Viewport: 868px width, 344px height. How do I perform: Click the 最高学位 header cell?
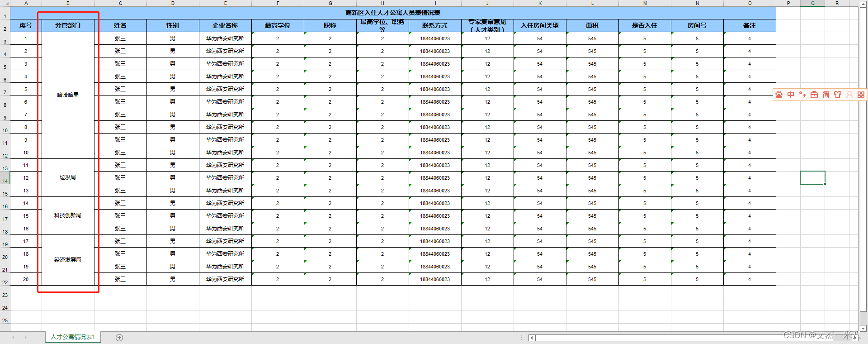pyautogui.click(x=278, y=25)
